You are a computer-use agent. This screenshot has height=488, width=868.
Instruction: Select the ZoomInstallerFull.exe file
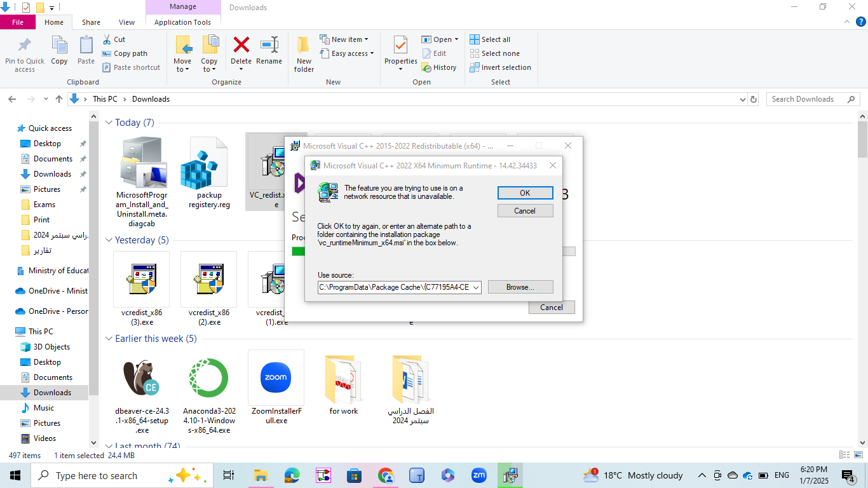(276, 388)
